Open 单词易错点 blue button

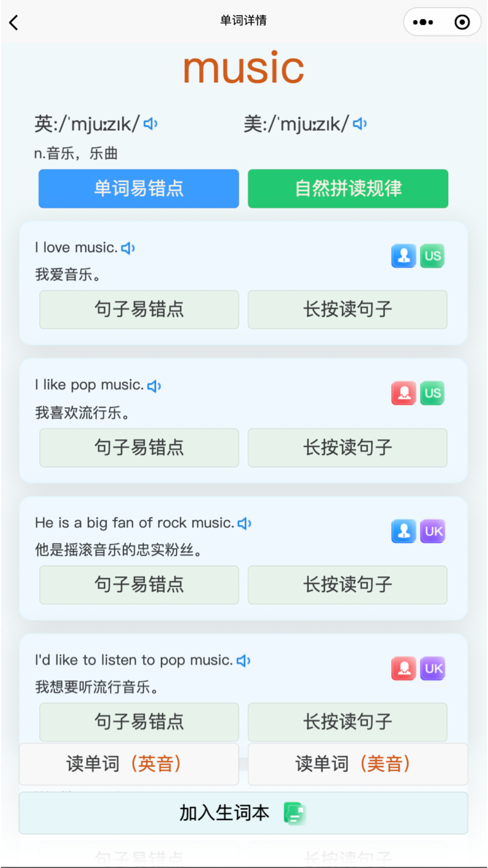click(x=139, y=189)
